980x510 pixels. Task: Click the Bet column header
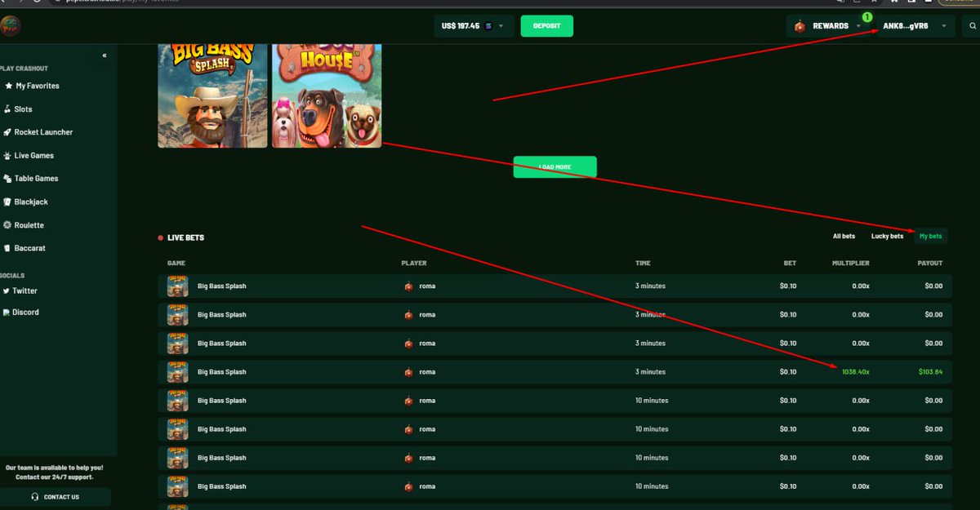click(790, 264)
